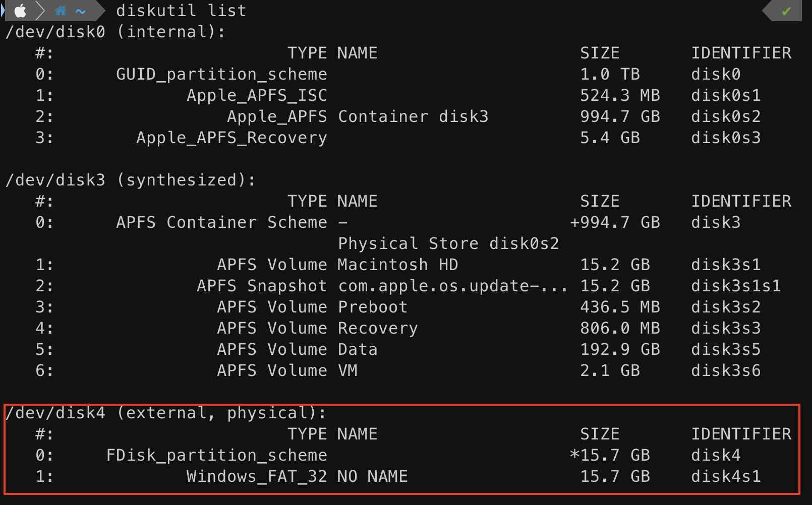
Task: Click the '524.3 MB' size value
Action: click(x=620, y=95)
